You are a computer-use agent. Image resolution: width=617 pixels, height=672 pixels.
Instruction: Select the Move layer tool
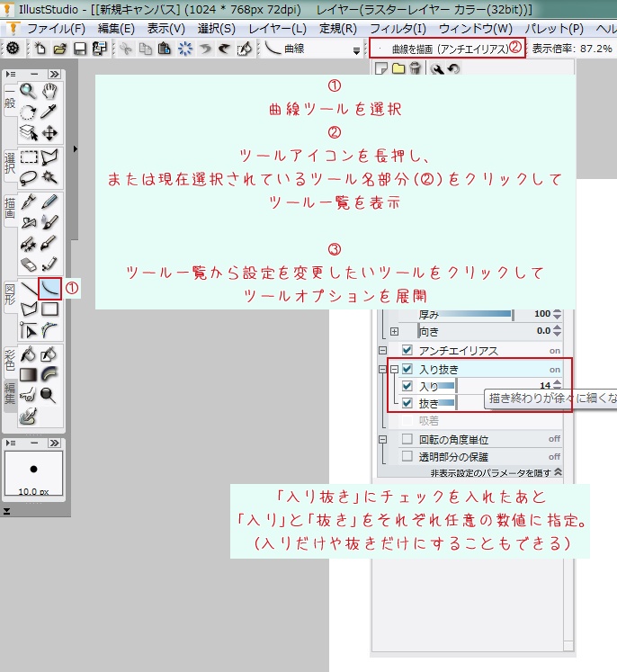click(x=49, y=133)
